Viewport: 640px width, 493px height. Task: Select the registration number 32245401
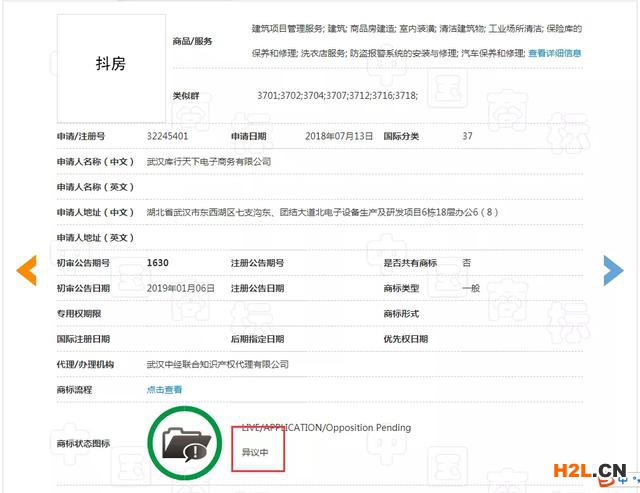167,136
